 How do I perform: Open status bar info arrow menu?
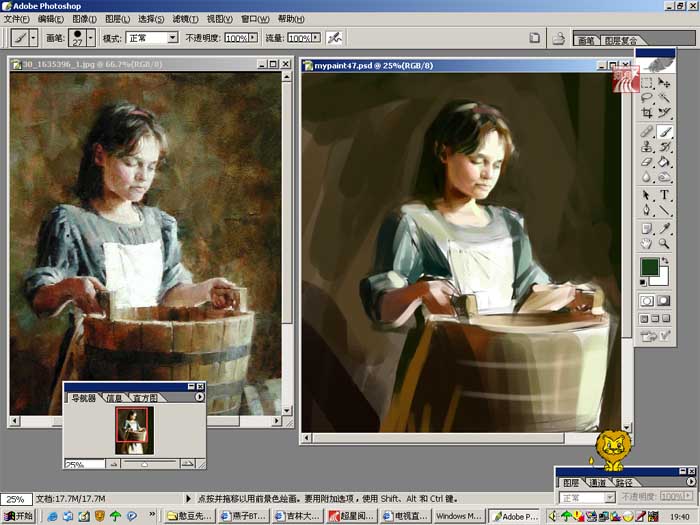188,498
